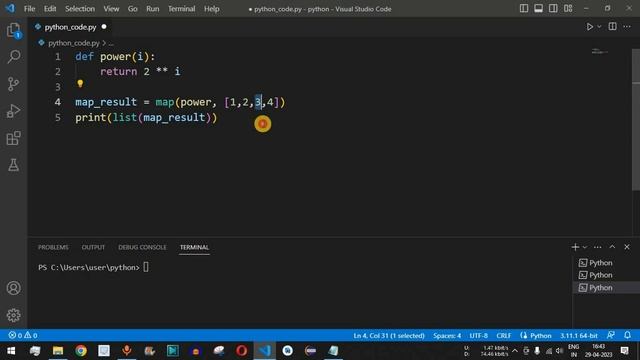
Task: Open the Testing flask view
Action: click(13, 165)
